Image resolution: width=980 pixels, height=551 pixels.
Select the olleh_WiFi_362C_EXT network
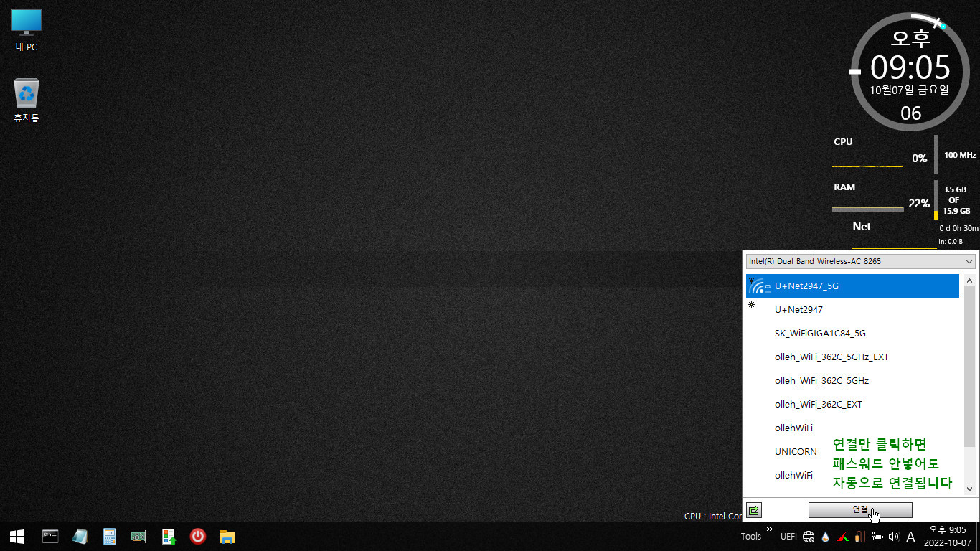pyautogui.click(x=852, y=404)
